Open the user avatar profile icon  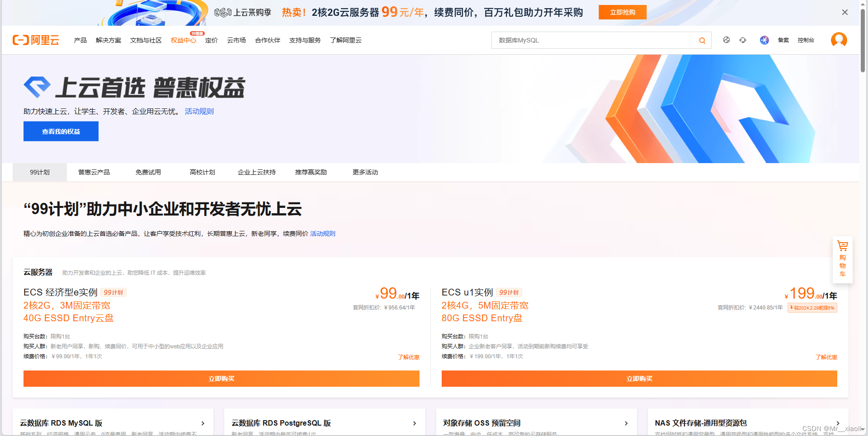(839, 40)
